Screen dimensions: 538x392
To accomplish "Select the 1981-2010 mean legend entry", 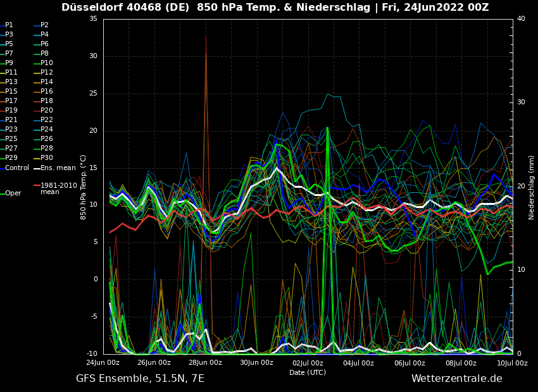I will click(x=58, y=188).
